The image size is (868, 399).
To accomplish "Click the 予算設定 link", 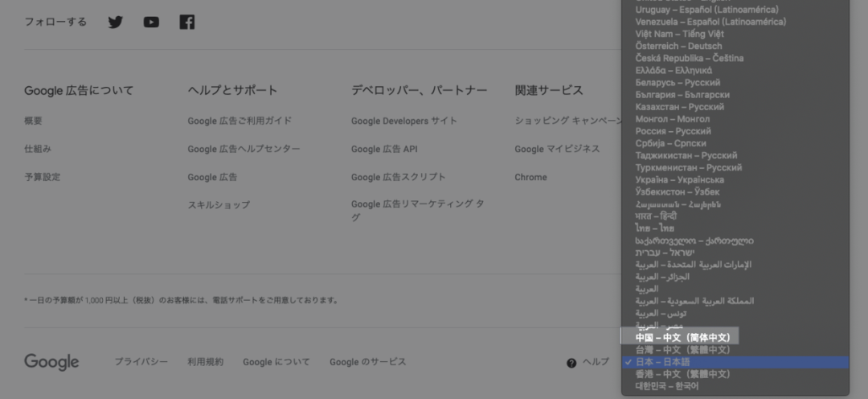I will click(42, 177).
